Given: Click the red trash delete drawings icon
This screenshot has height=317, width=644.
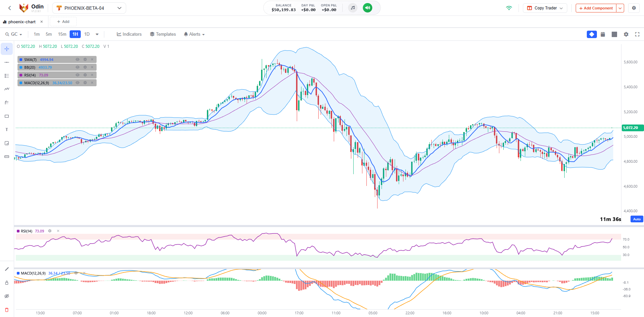Looking at the screenshot, I should click(7, 310).
